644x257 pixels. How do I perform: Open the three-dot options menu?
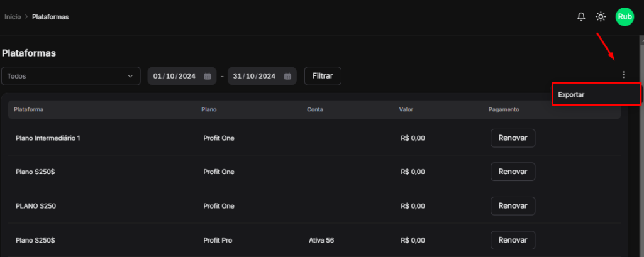tap(623, 75)
